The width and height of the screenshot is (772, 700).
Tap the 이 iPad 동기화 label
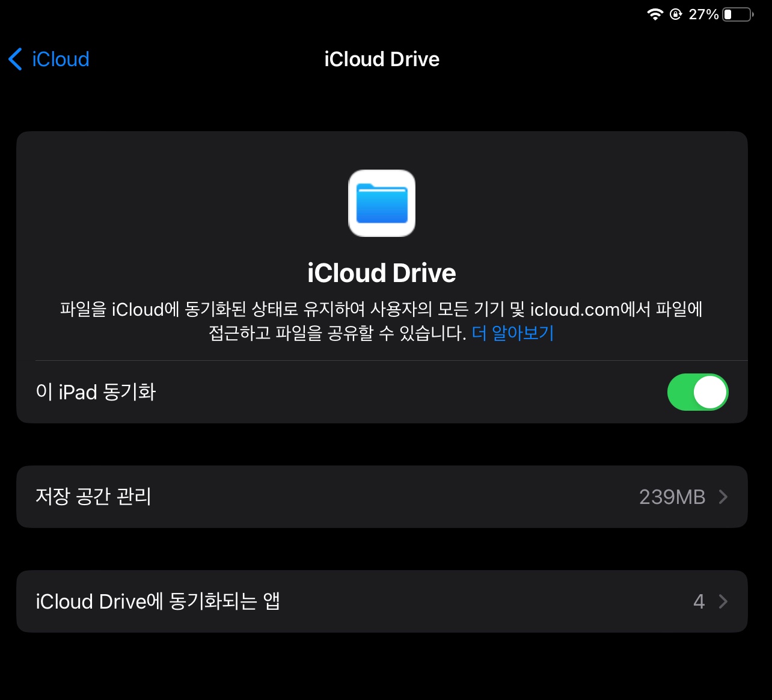(96, 392)
